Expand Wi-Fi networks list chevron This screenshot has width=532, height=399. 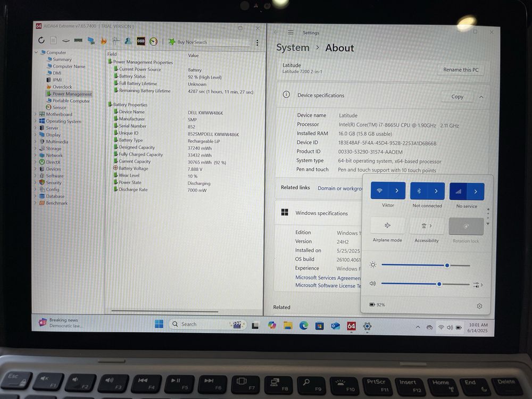(397, 190)
